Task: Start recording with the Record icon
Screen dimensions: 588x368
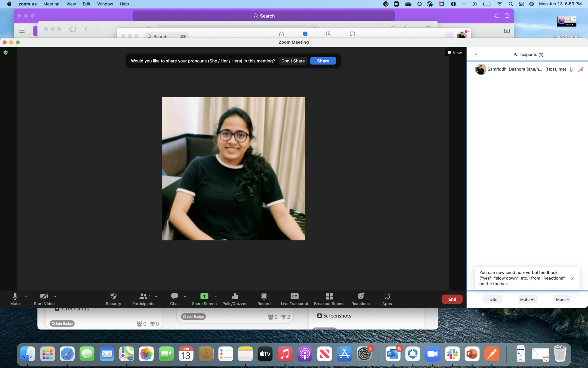Action: 264,296
